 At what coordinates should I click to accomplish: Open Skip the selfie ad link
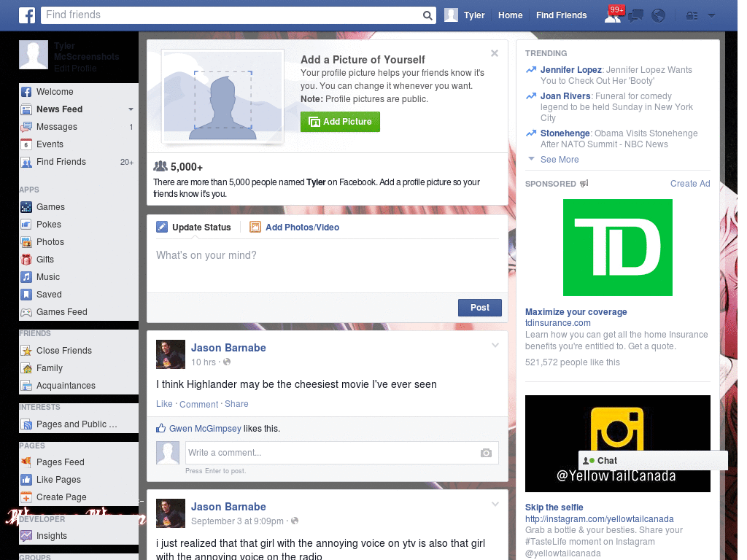click(554, 507)
